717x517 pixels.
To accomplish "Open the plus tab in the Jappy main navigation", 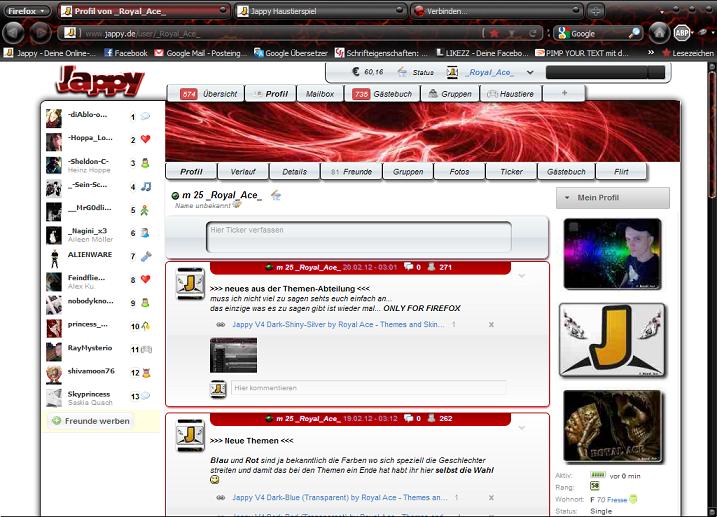I will (x=564, y=93).
